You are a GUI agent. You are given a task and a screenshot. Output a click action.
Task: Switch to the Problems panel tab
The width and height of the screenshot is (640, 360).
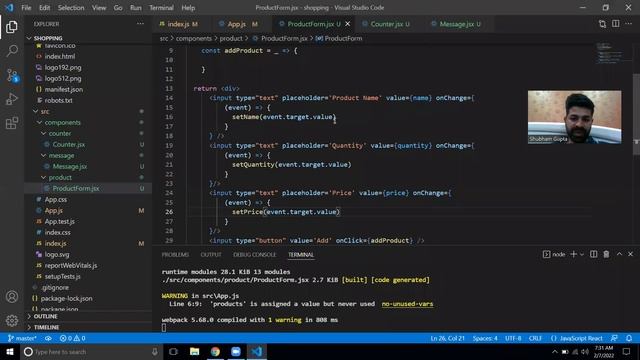click(x=175, y=255)
